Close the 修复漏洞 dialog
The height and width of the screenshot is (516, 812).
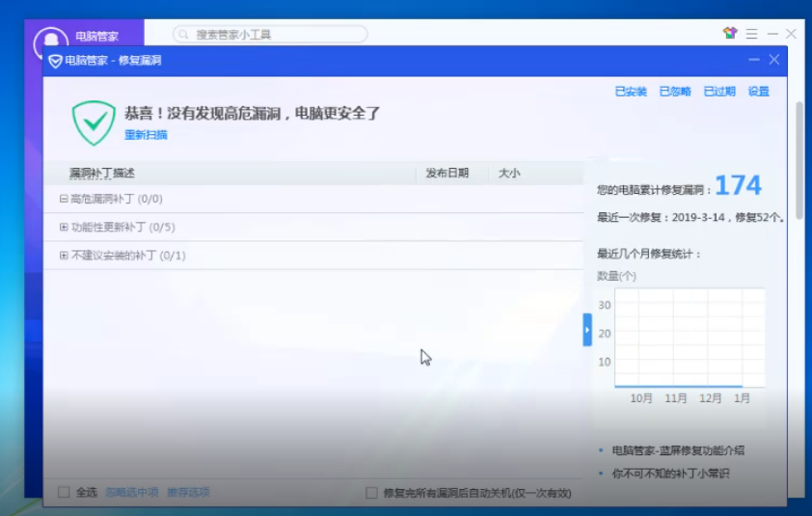[773, 60]
